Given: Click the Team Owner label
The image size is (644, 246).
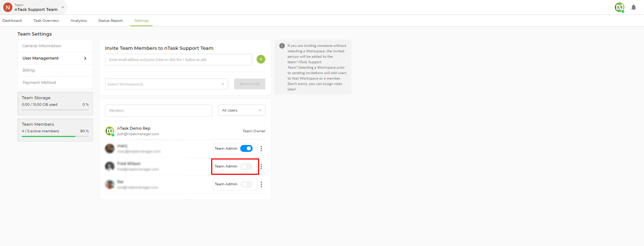Looking at the screenshot, I should coord(254,131).
